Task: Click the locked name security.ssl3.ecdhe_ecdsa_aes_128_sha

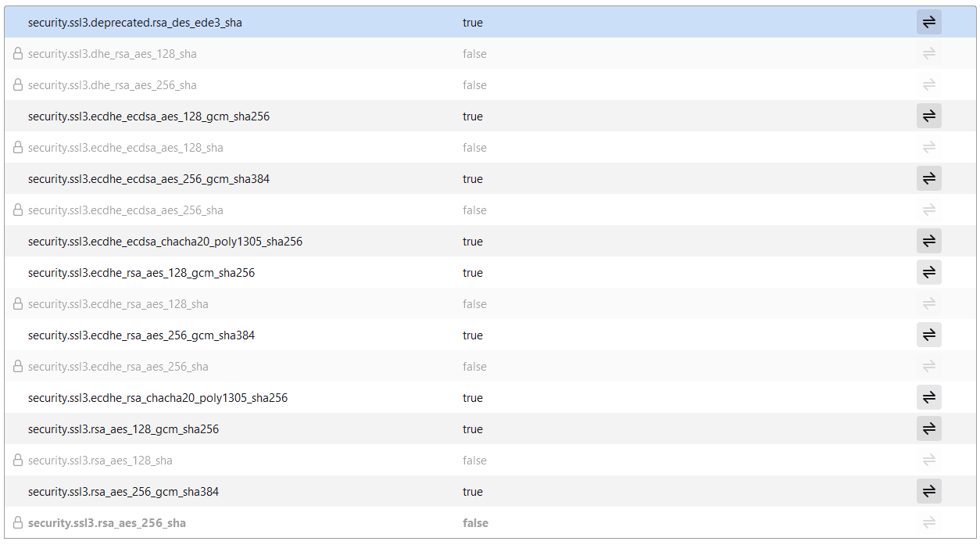Action: (x=126, y=148)
